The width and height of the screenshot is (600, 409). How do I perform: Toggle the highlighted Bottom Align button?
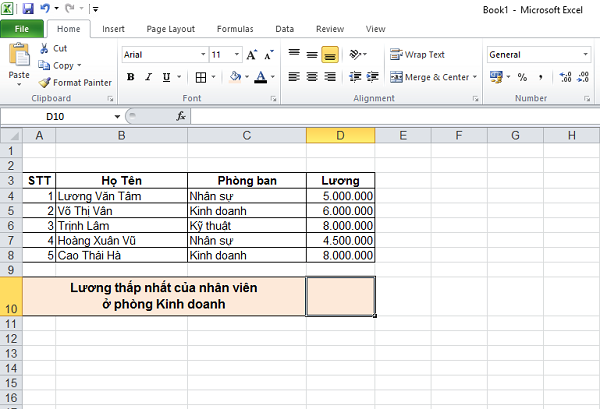[x=330, y=54]
